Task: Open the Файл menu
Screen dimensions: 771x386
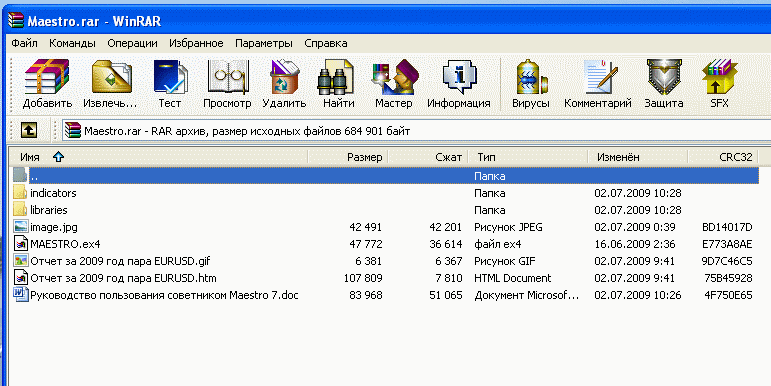Action: [x=25, y=43]
